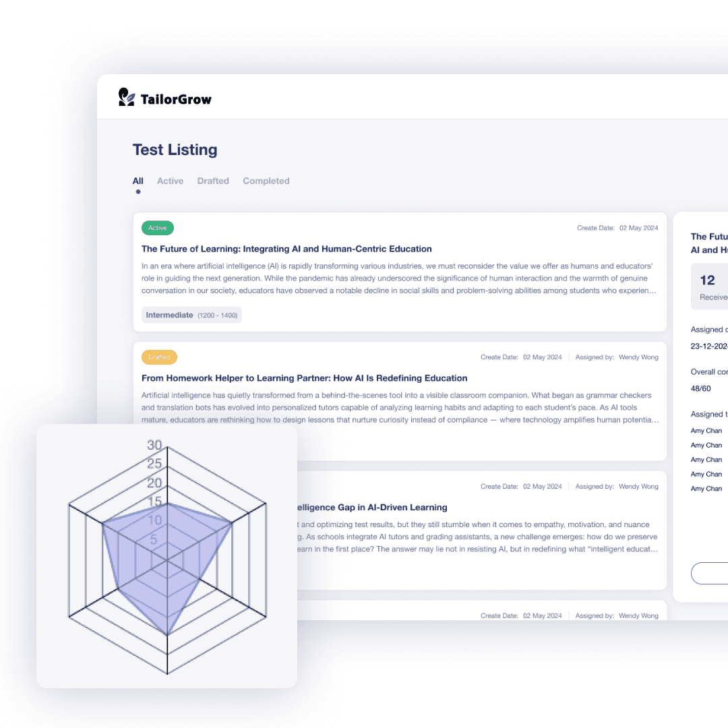728x728 pixels.
Task: Switch to the Drafted tab
Action: (x=213, y=181)
